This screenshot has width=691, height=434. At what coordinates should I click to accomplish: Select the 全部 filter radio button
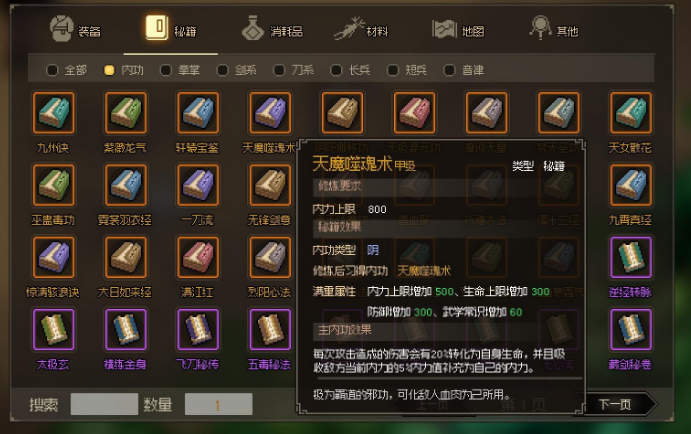[x=52, y=70]
